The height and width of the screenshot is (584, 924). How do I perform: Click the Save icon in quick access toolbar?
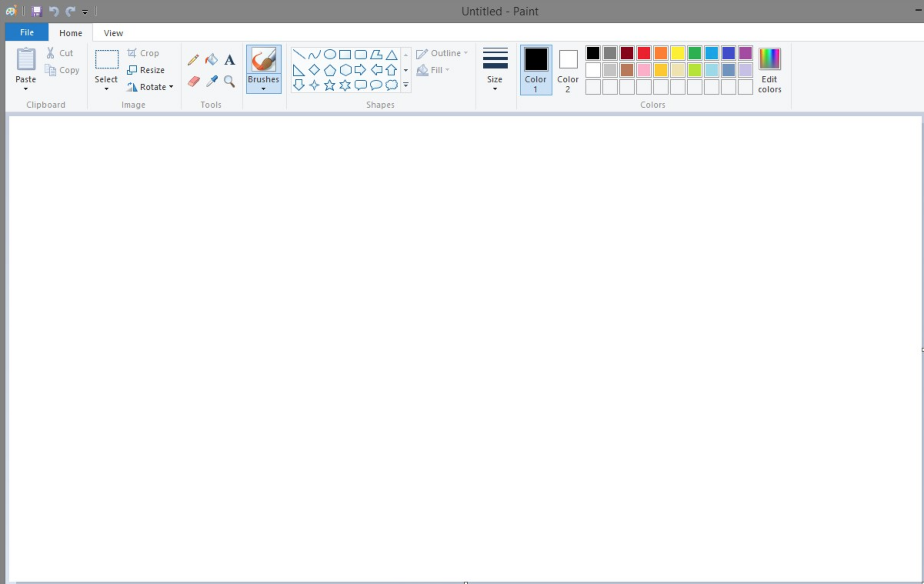(36, 11)
